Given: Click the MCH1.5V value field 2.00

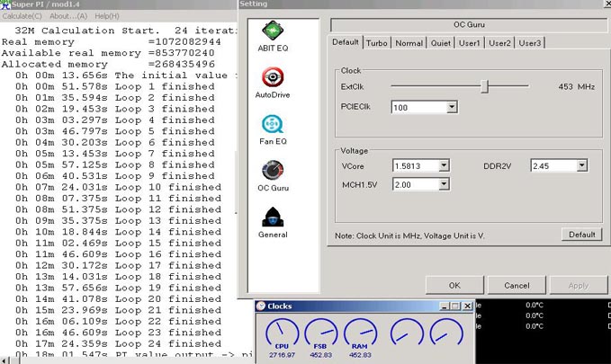Looking at the screenshot, I should pyautogui.click(x=416, y=184).
